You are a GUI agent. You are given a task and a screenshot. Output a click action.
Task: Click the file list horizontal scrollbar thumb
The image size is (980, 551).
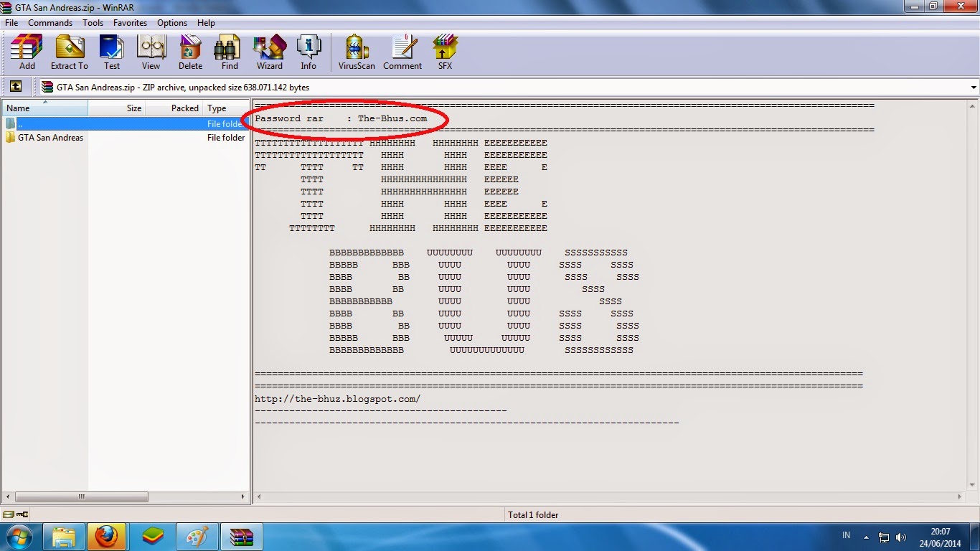[x=82, y=496]
